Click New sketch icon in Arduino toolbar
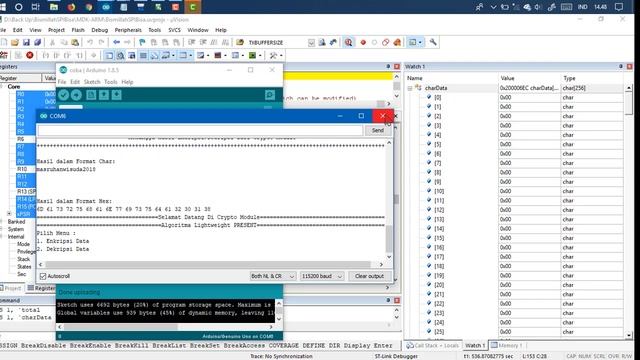 (91, 95)
